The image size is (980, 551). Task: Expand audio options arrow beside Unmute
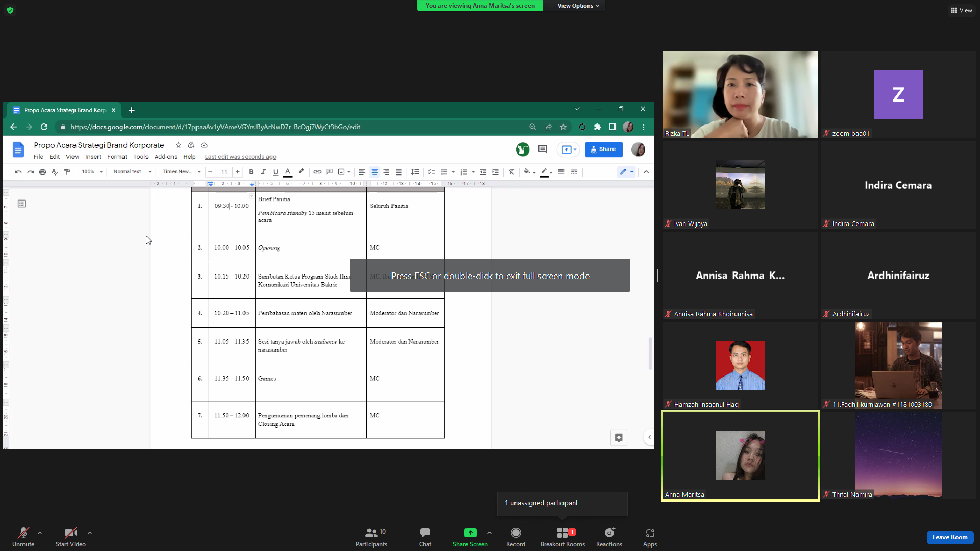(x=40, y=533)
